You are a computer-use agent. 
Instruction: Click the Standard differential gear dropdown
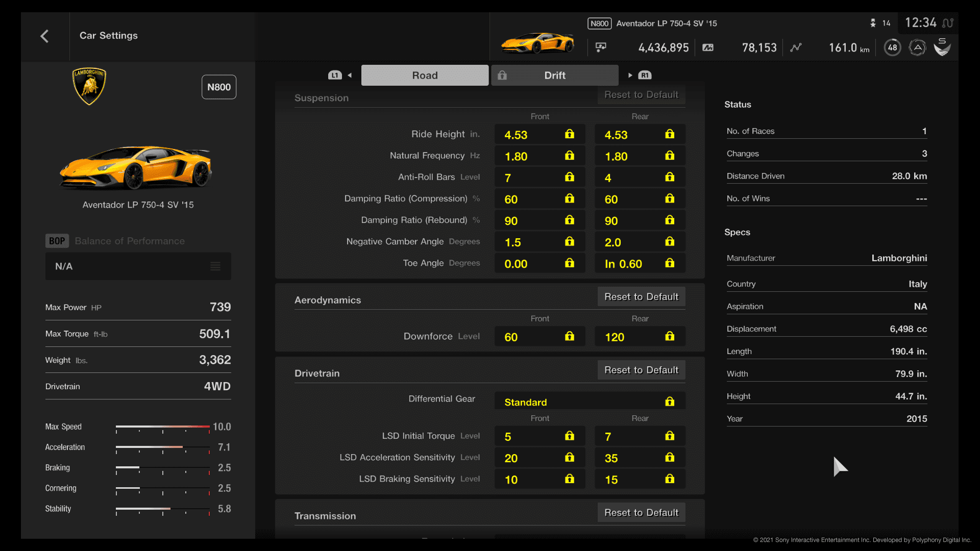[586, 402]
